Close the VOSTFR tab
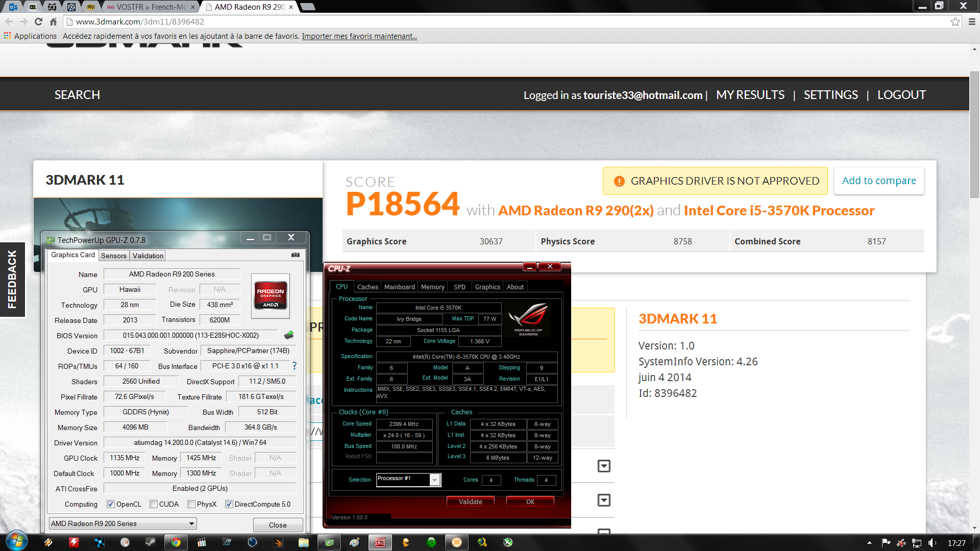Image resolution: width=980 pixels, height=551 pixels. tap(193, 7)
